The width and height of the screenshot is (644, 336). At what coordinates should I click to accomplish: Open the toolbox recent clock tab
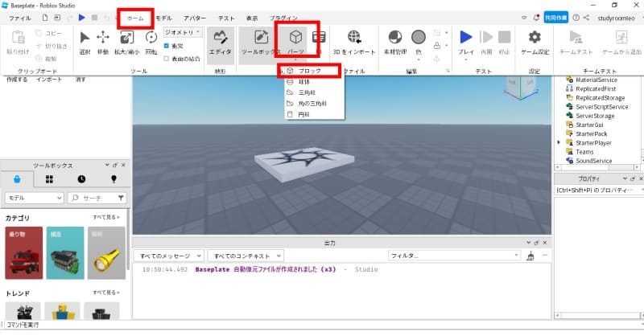(x=82, y=179)
